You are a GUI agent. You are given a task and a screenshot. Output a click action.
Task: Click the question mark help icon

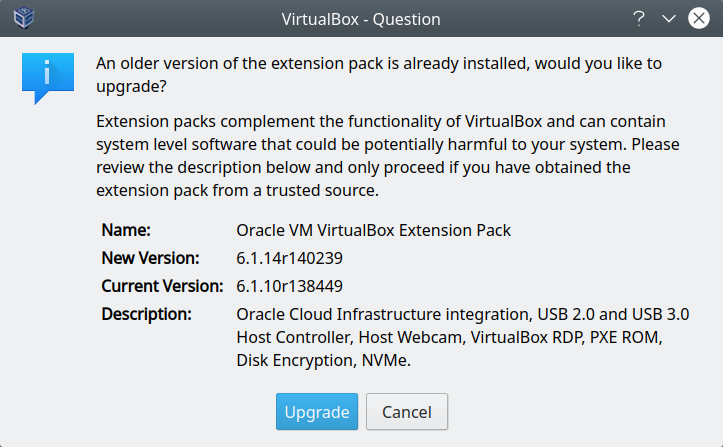638,18
